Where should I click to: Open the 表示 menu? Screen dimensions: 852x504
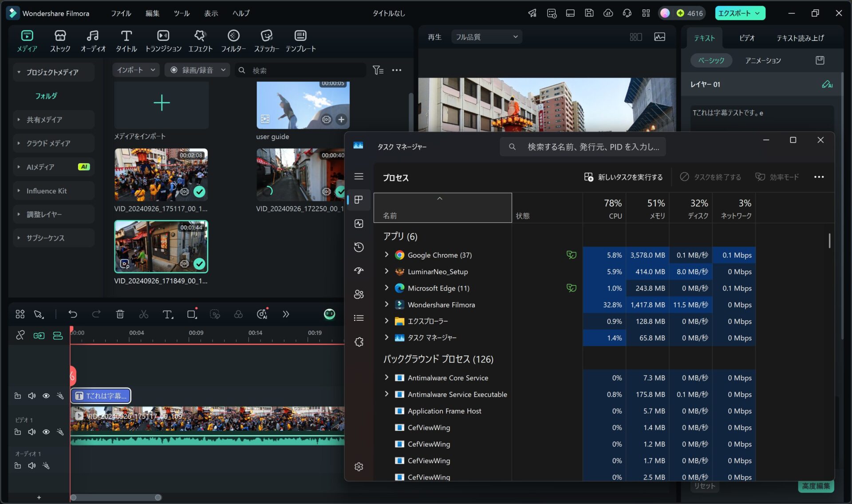211,13
